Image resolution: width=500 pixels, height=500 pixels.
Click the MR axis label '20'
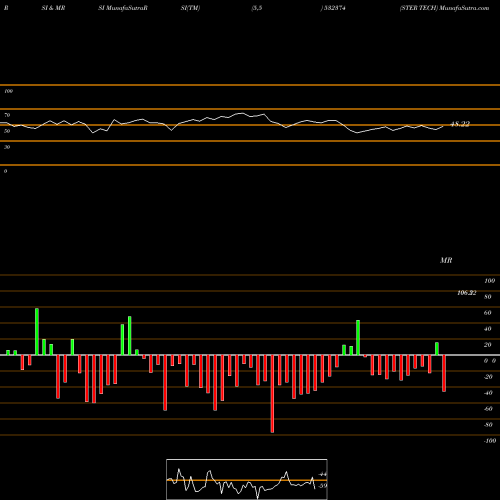pos(488,345)
